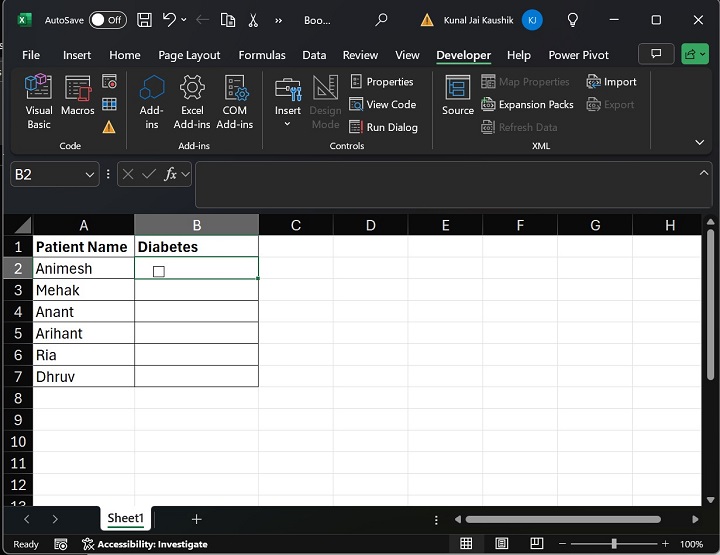Image resolution: width=720 pixels, height=555 pixels.
Task: Click the View Code button
Action: [383, 104]
